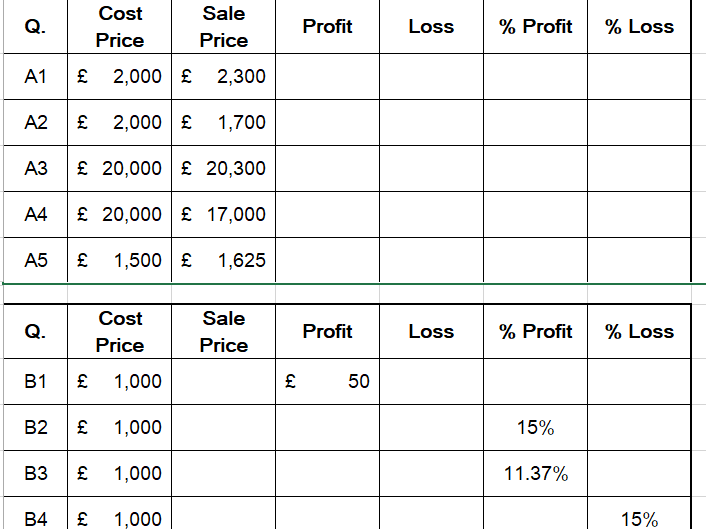Screen dimensions: 706x529
Task: Select the empty % Profit cell for A3
Action: [x=535, y=168]
